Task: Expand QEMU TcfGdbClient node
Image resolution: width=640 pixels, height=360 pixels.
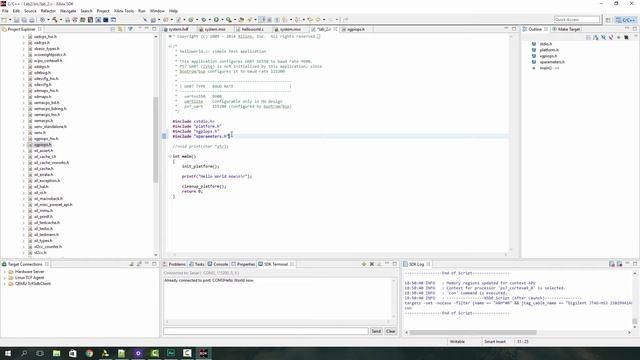Action: pos(4,284)
